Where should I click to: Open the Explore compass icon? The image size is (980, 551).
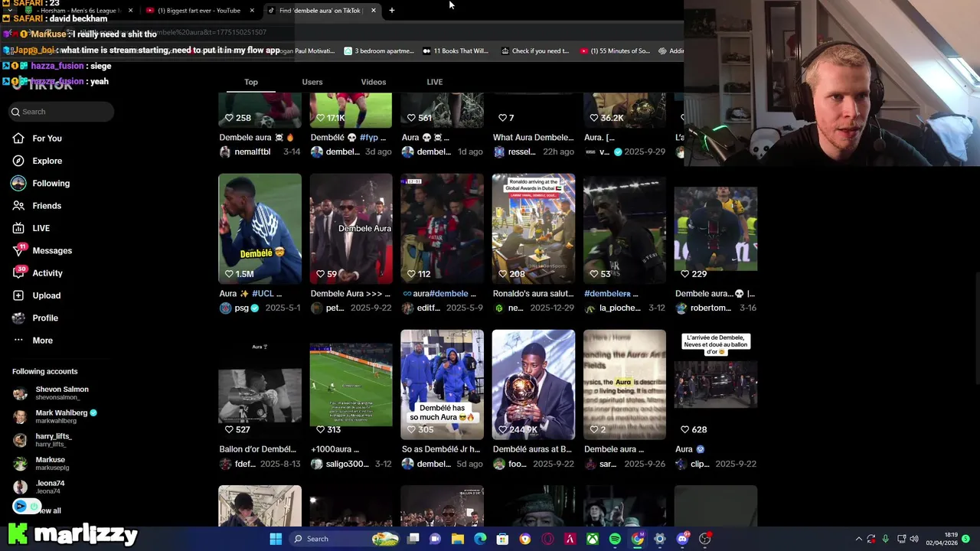tap(18, 161)
